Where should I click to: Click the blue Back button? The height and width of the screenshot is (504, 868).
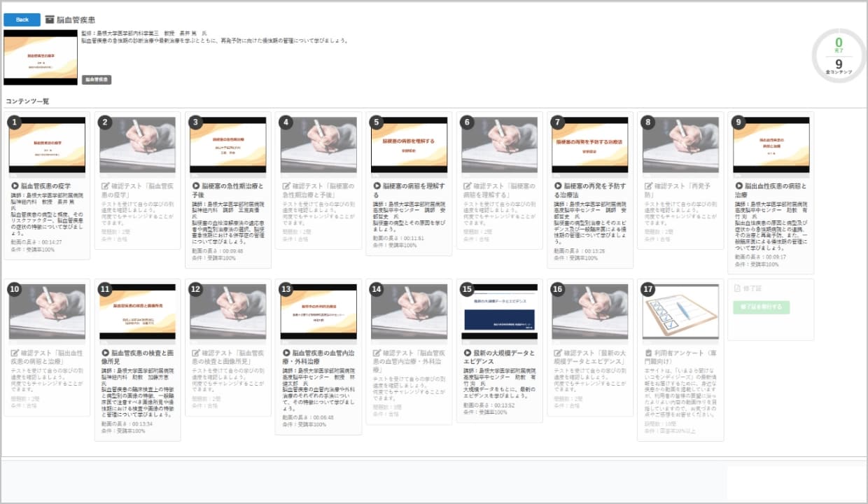[x=22, y=20]
